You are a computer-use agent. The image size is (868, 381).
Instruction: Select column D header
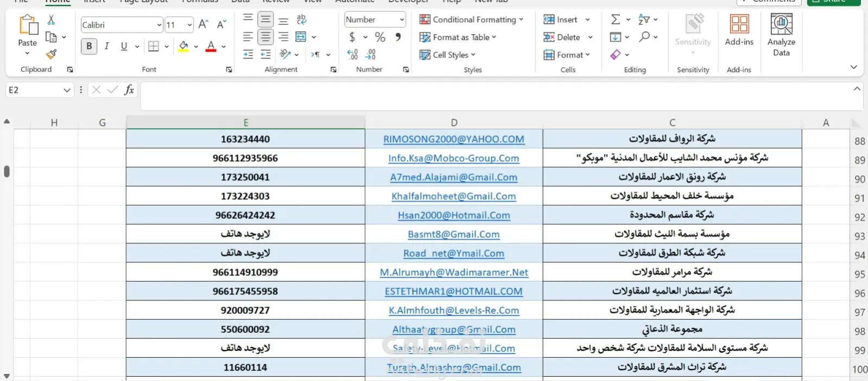(454, 123)
